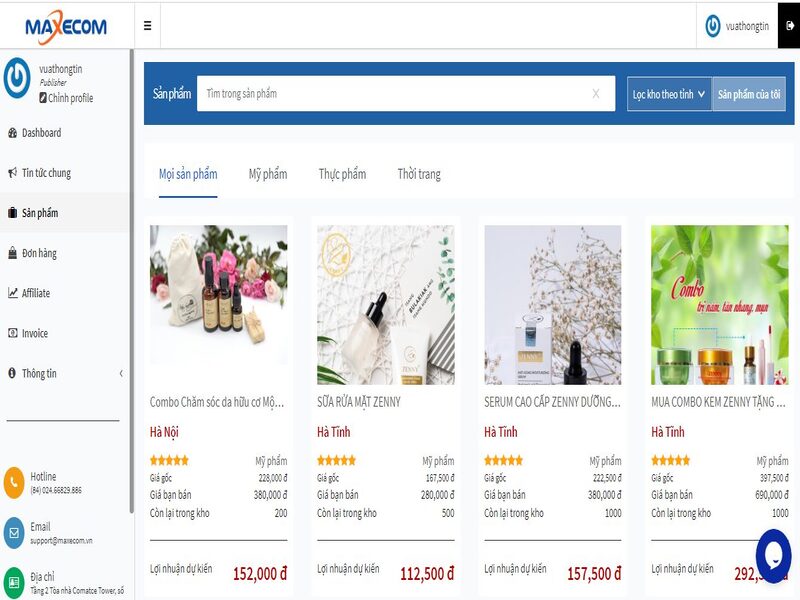
Task: Open SERUM CAO CẤP ZENNY product image
Action: pyautogui.click(x=553, y=305)
